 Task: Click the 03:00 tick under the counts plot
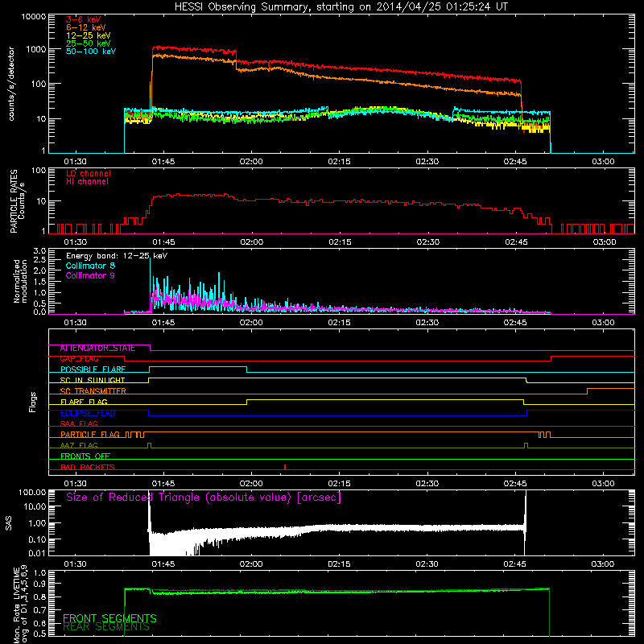point(603,162)
